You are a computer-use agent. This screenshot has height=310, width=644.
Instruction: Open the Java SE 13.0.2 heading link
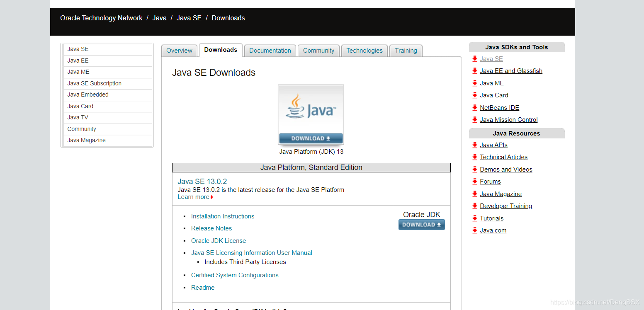(202, 182)
